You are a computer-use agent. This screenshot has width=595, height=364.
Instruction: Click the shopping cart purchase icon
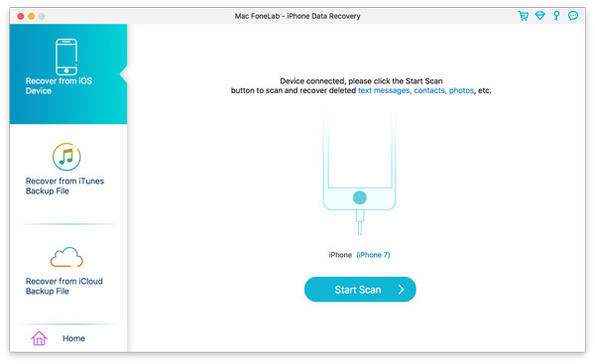pos(524,16)
